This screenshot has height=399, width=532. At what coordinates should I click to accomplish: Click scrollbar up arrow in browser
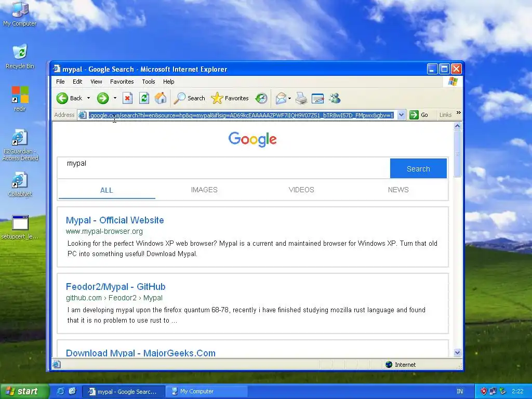[457, 126]
